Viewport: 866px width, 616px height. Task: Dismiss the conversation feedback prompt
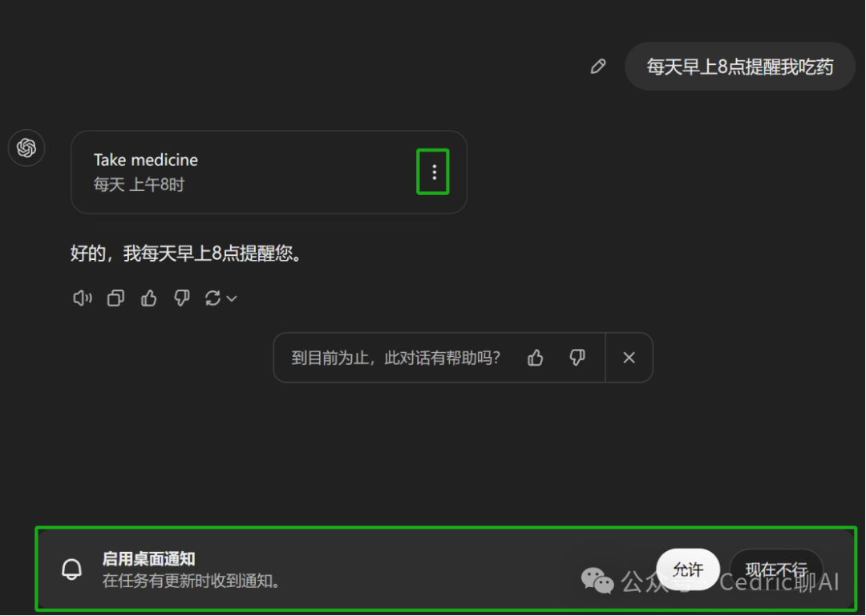click(629, 358)
